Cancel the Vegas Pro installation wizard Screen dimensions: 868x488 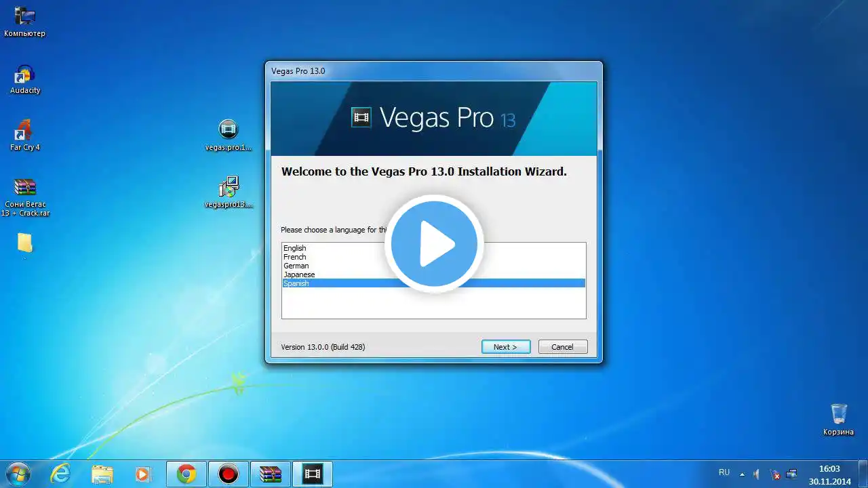click(x=562, y=347)
